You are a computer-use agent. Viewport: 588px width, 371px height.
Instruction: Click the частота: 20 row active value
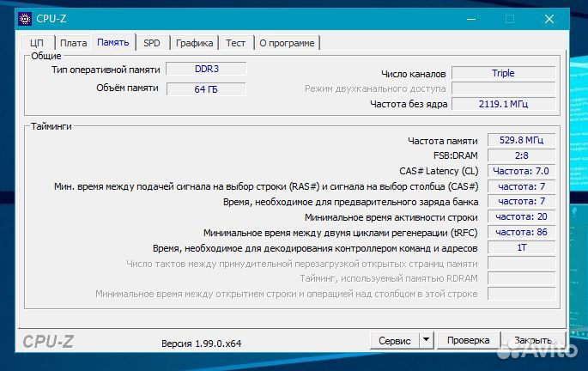tap(521, 216)
